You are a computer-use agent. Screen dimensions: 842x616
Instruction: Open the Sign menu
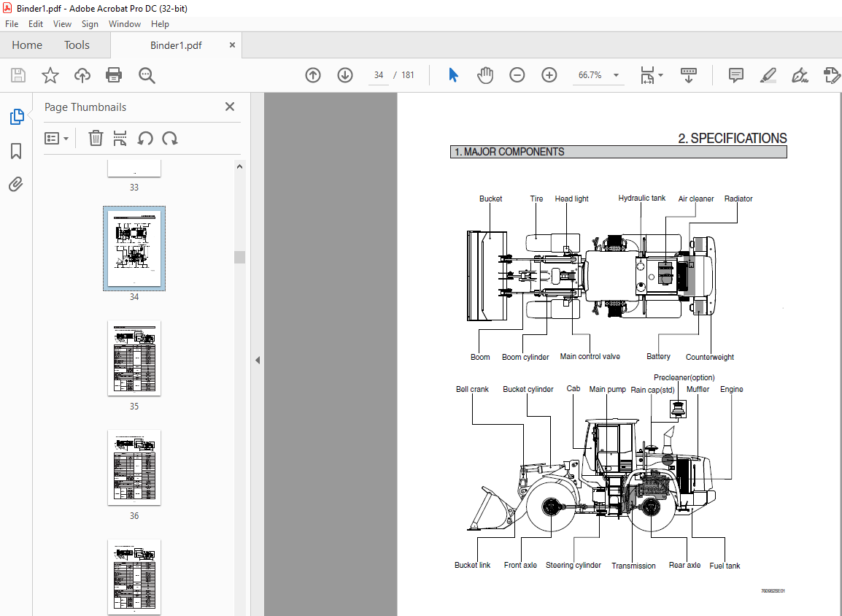click(90, 24)
